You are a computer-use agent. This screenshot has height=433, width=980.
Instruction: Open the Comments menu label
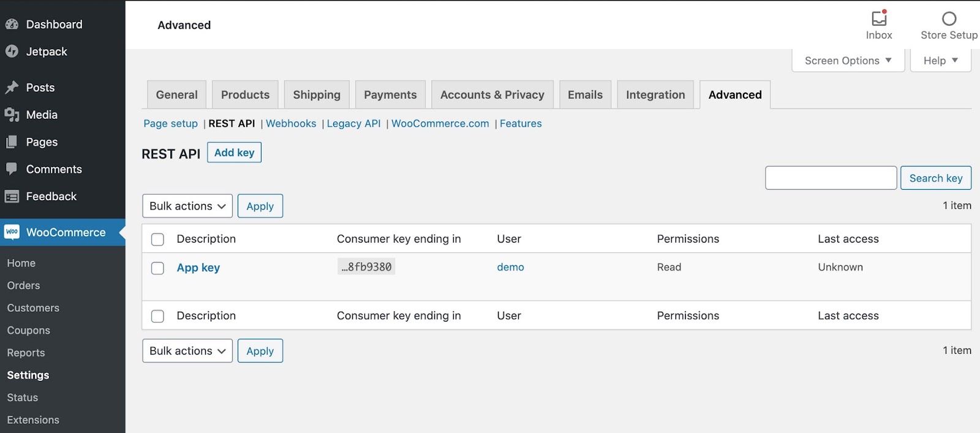54,169
